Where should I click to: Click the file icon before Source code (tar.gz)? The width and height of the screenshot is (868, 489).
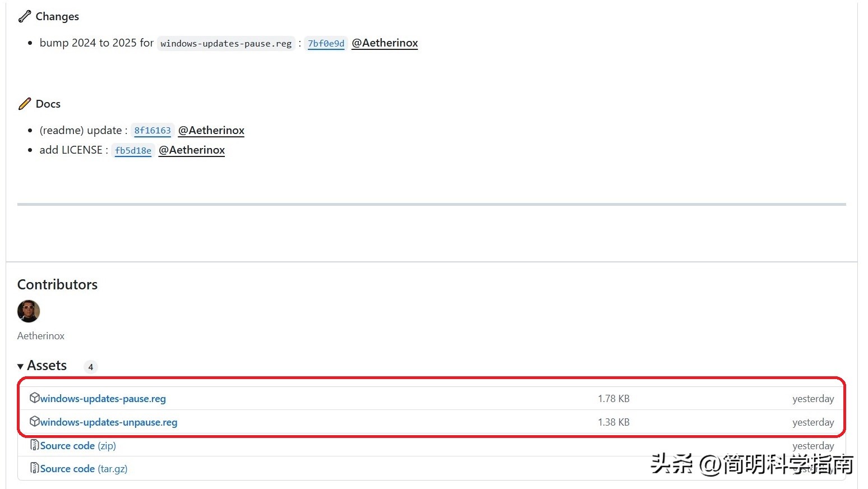(x=35, y=468)
